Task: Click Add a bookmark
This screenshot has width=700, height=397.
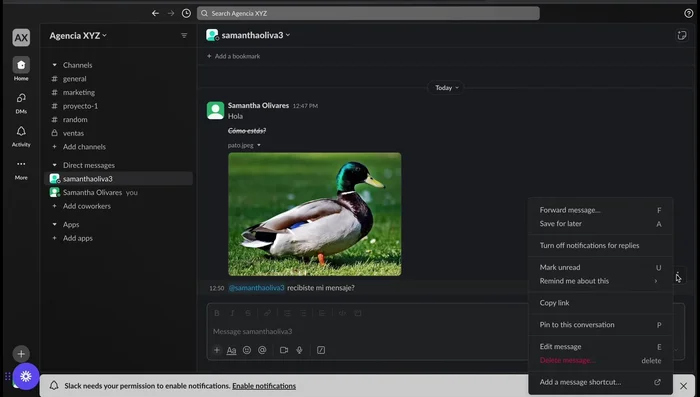Action: pos(233,56)
